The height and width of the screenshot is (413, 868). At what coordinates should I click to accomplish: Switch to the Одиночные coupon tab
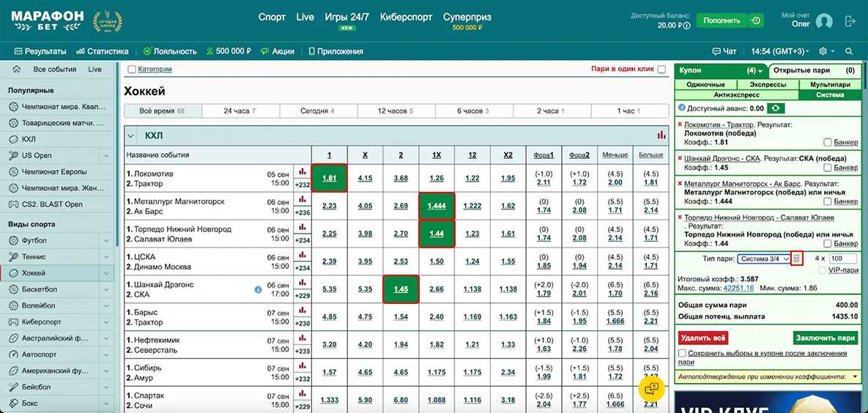(x=706, y=85)
